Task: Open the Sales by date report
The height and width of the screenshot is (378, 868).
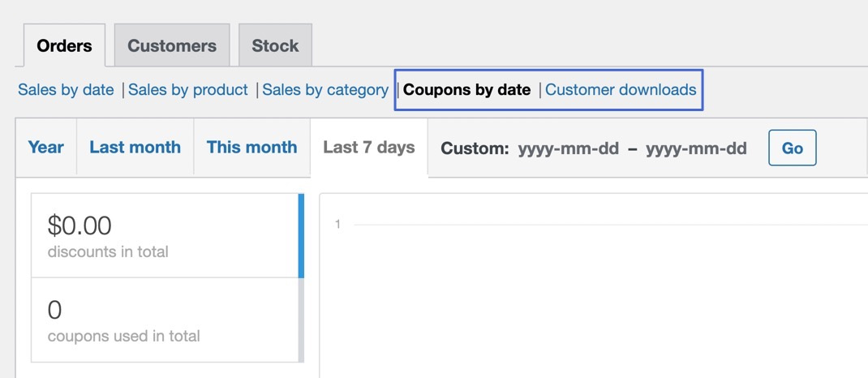Action: pyautogui.click(x=66, y=90)
